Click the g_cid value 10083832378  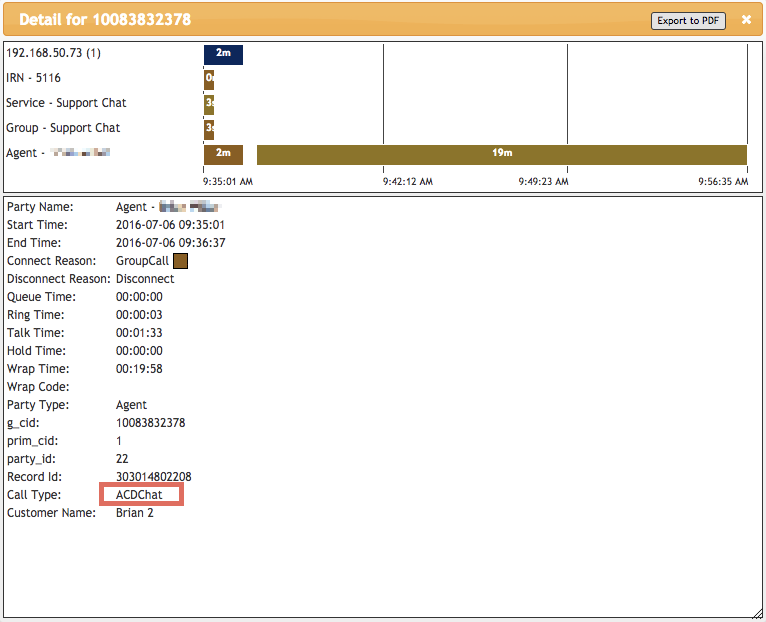click(150, 423)
